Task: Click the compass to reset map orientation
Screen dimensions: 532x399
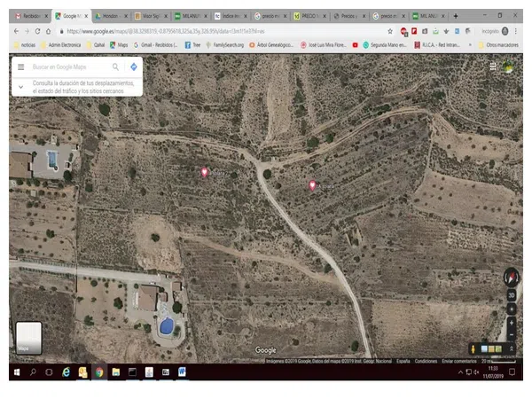Action: 511,277
